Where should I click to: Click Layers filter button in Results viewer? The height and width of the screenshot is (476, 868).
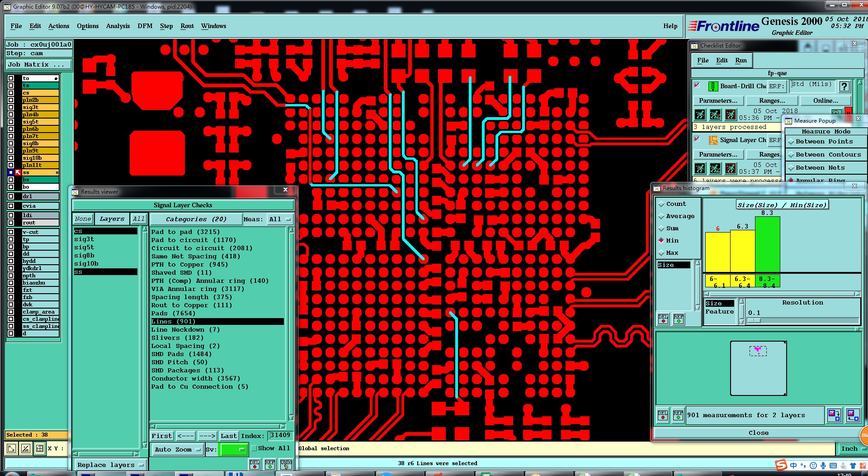coord(112,219)
